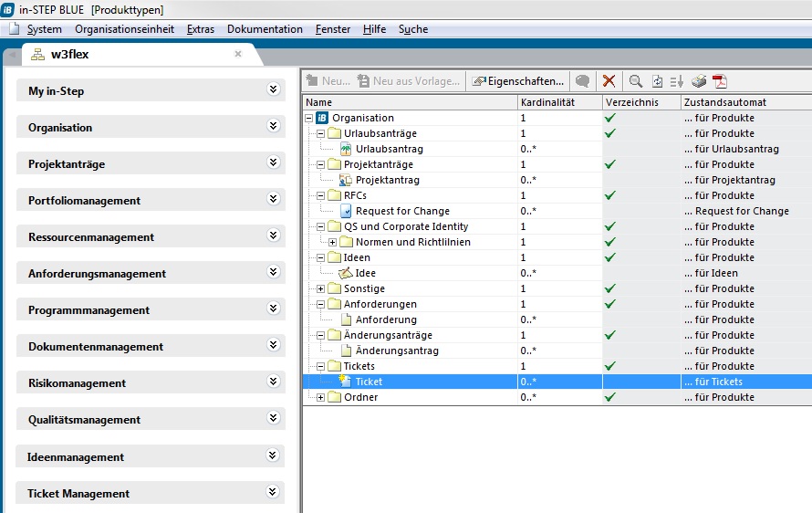Export via the PDF icon

[720, 81]
